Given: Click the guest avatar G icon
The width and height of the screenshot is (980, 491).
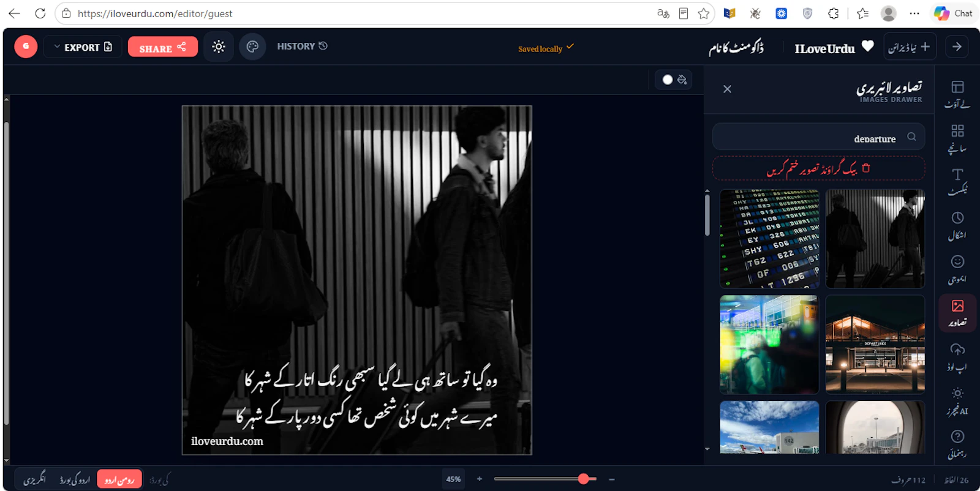Looking at the screenshot, I should [x=26, y=47].
